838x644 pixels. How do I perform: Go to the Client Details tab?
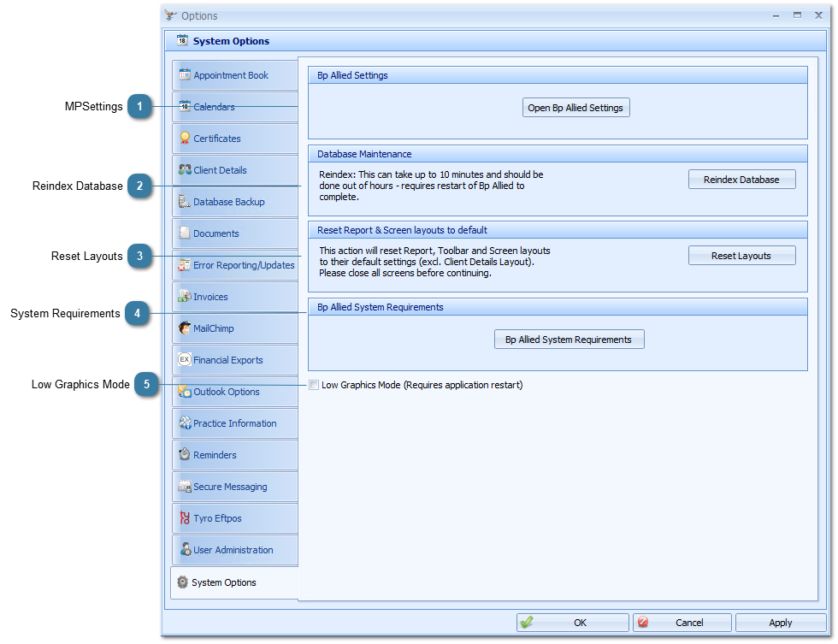tap(234, 170)
